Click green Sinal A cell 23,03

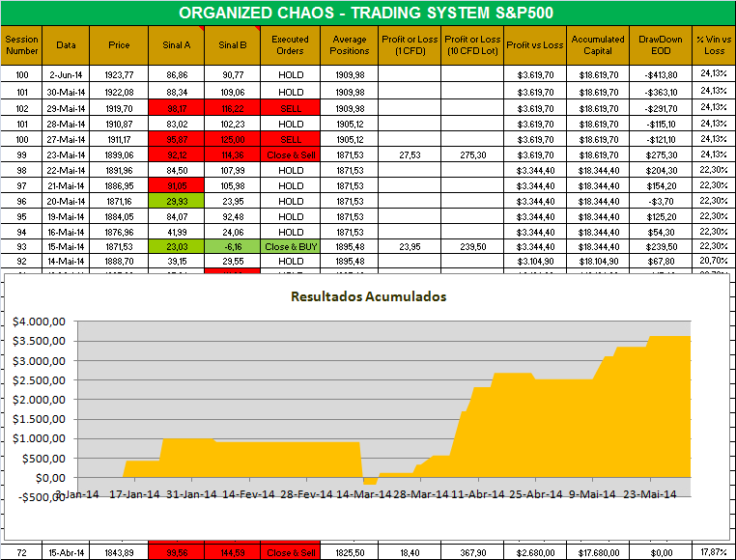[177, 246]
